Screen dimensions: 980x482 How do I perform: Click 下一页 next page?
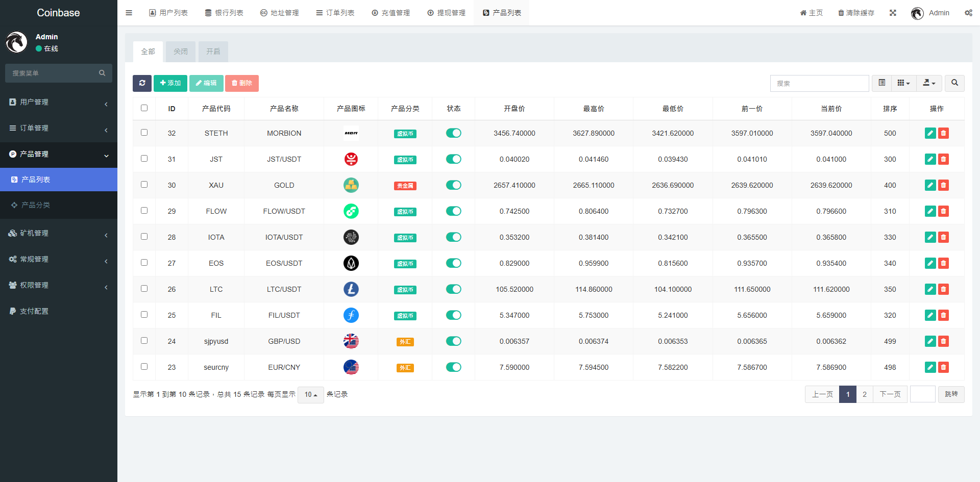coord(890,394)
